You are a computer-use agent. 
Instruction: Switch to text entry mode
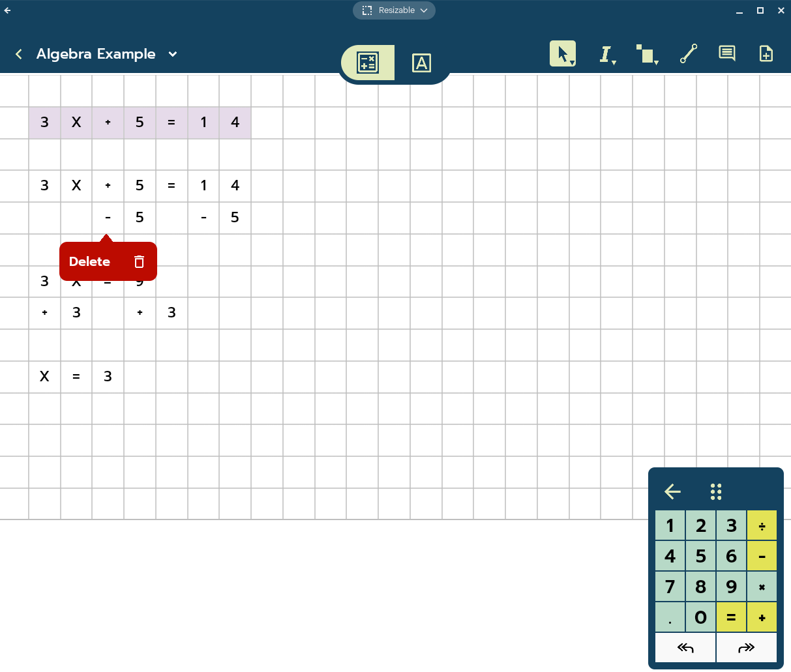[x=421, y=63]
